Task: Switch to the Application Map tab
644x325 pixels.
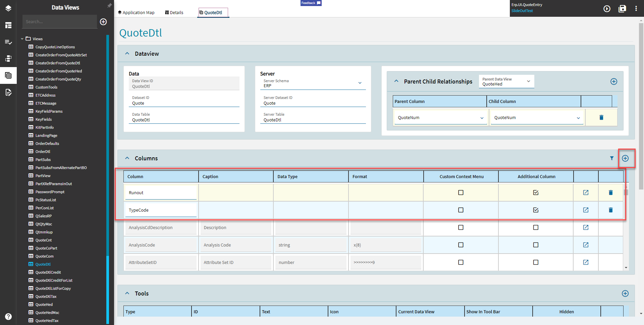Action: [136, 12]
